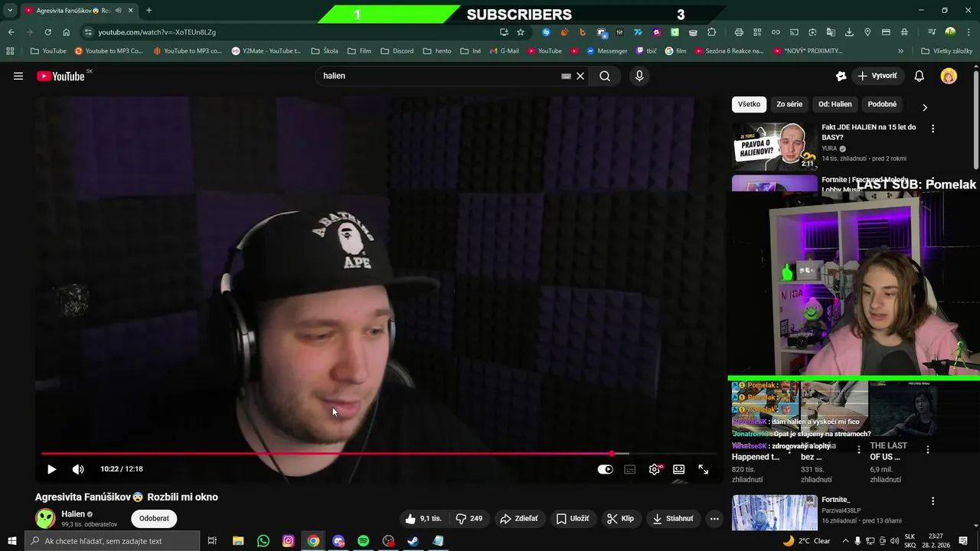Open Halien channel avatar
The width and height of the screenshot is (980, 551).
click(46, 518)
